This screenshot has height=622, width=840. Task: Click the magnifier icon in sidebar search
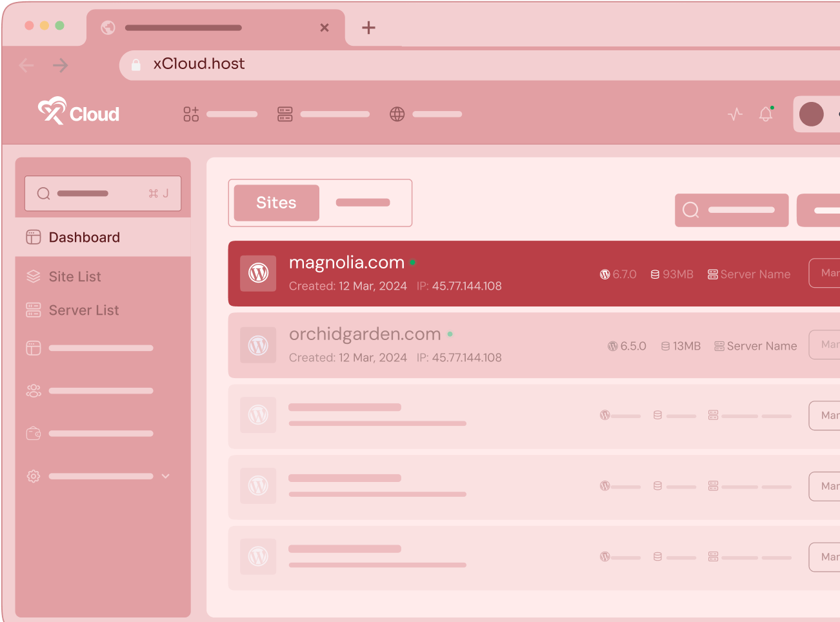point(43,194)
